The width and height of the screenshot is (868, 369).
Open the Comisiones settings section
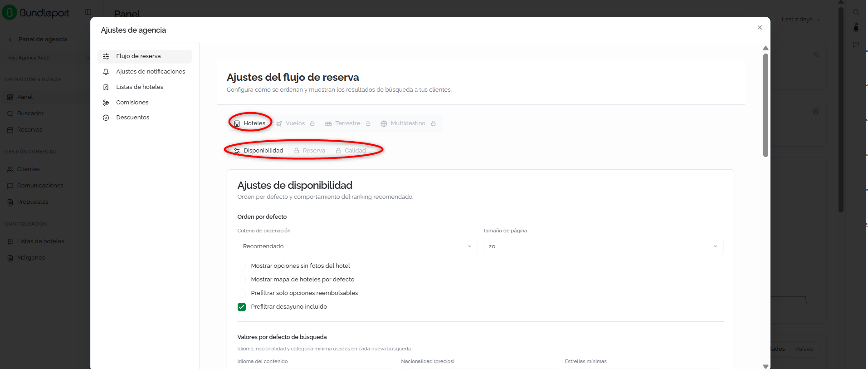tap(145, 103)
